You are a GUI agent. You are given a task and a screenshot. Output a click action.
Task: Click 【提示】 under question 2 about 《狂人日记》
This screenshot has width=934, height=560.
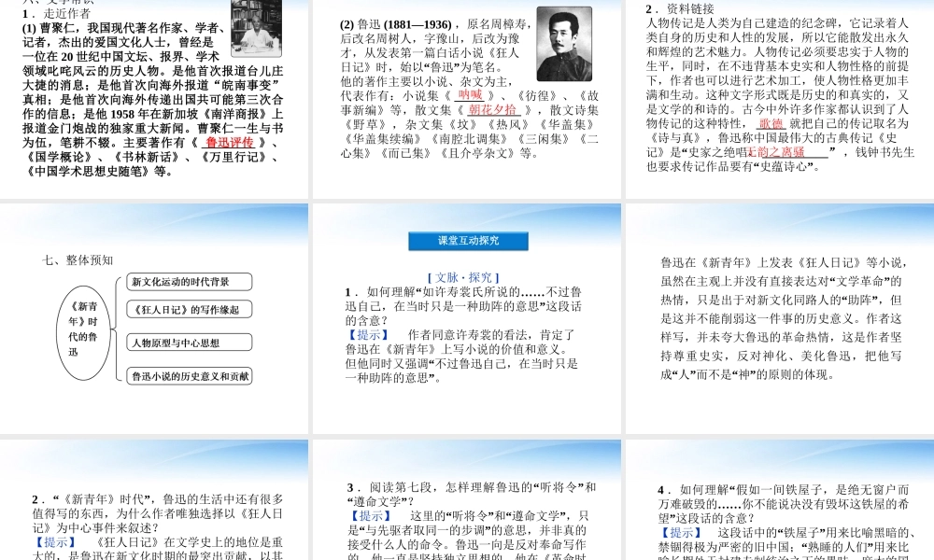point(55,542)
